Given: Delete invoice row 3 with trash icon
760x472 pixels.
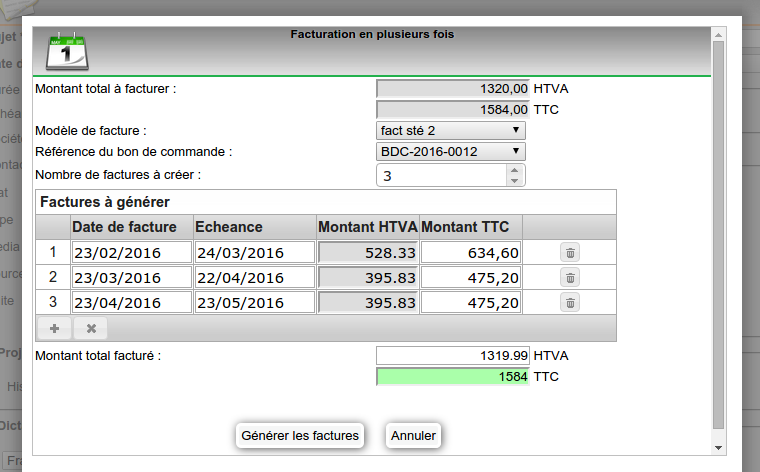Looking at the screenshot, I should click(x=570, y=303).
